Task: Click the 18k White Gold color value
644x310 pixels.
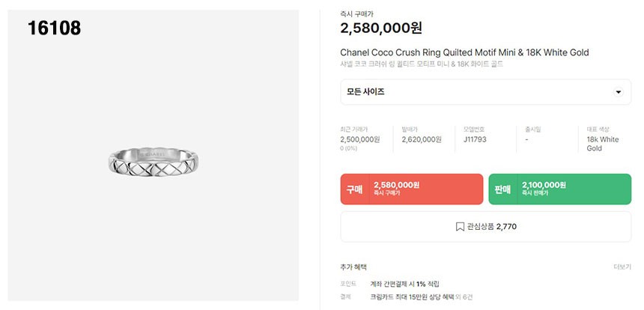Action: [x=602, y=144]
